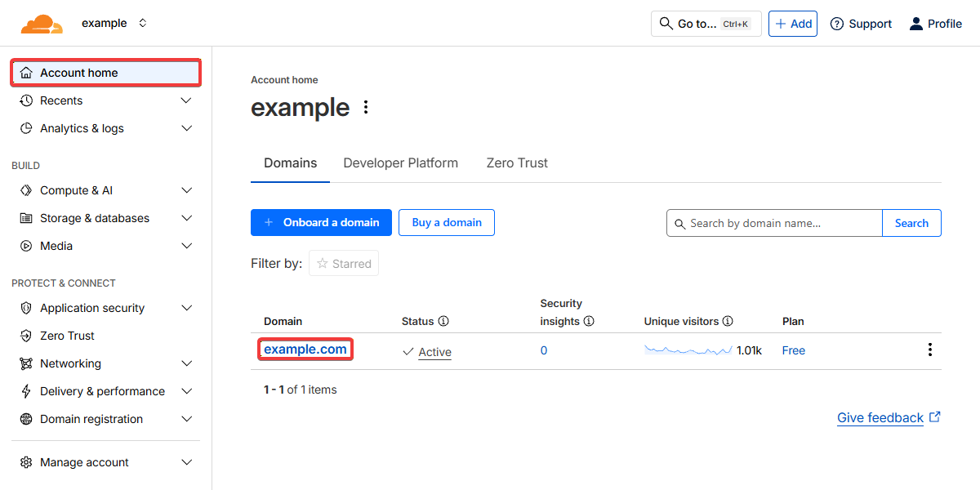Open row actions menu for example.com
This screenshot has width=980, height=490.
coord(929,350)
